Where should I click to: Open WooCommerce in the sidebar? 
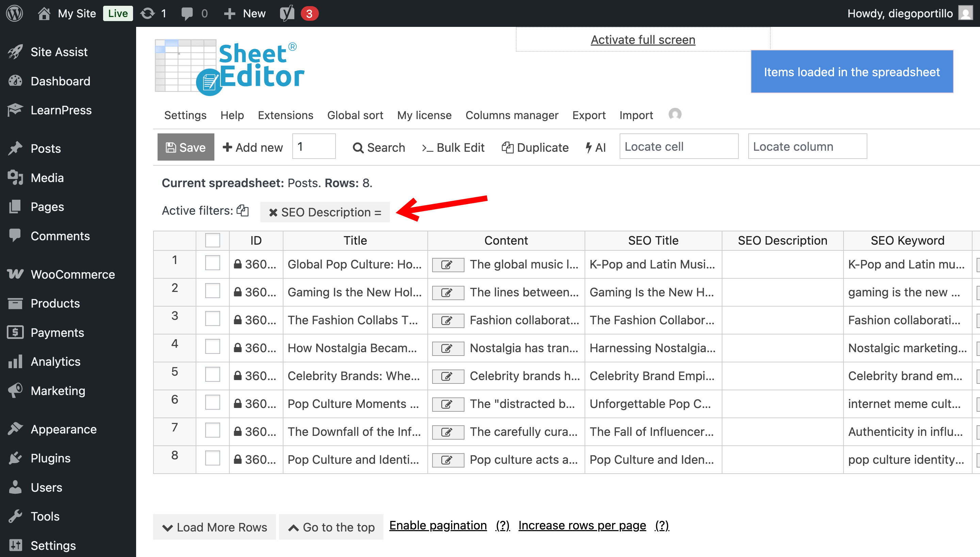pyautogui.click(x=72, y=274)
